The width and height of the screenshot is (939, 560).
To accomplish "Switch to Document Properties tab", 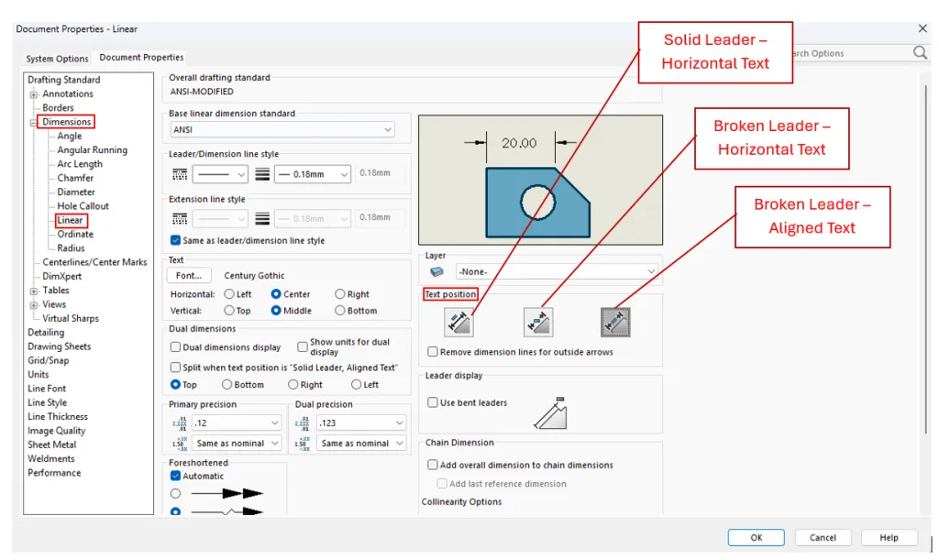I will click(x=141, y=58).
